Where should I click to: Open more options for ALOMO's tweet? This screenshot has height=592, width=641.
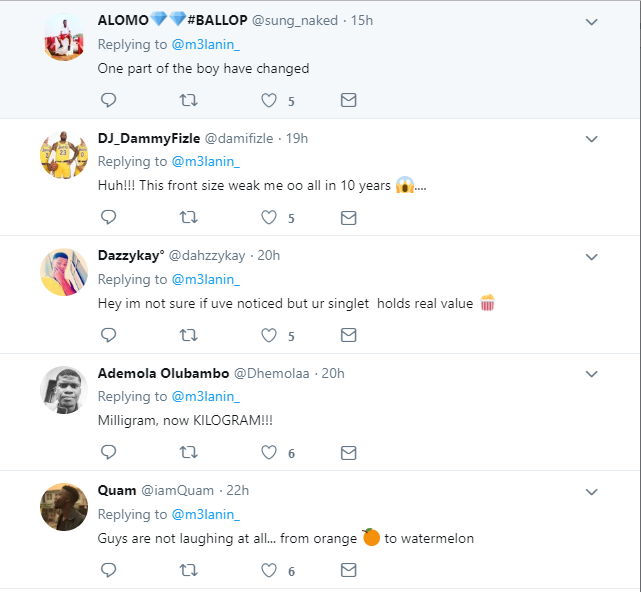tap(591, 21)
